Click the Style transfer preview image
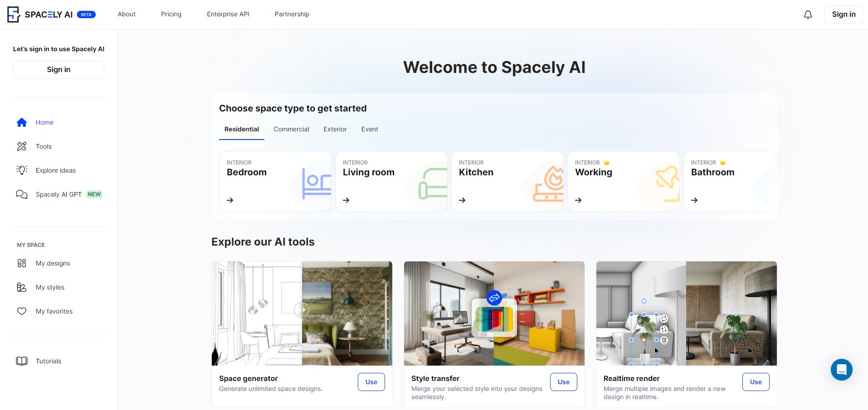 point(494,314)
